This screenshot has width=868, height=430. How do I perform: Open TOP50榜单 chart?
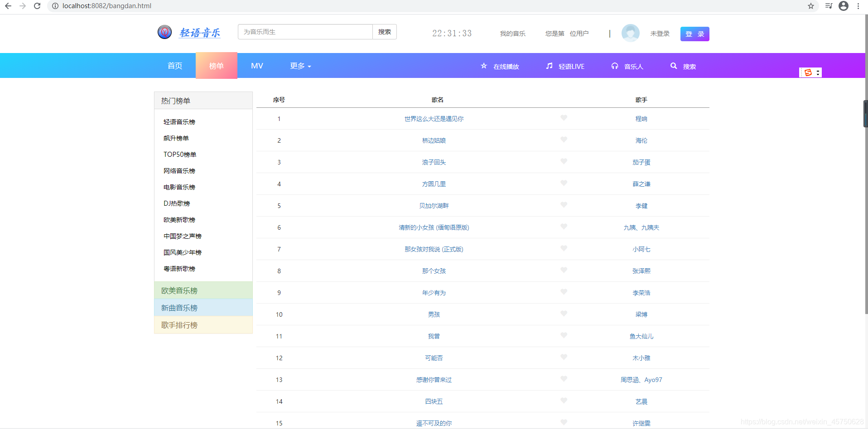(x=180, y=155)
